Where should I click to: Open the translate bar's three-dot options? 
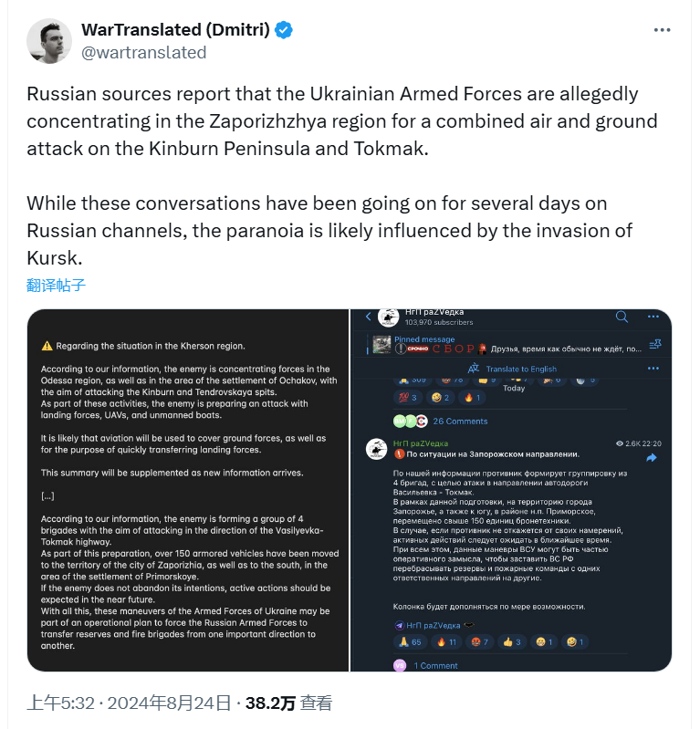tap(653, 369)
